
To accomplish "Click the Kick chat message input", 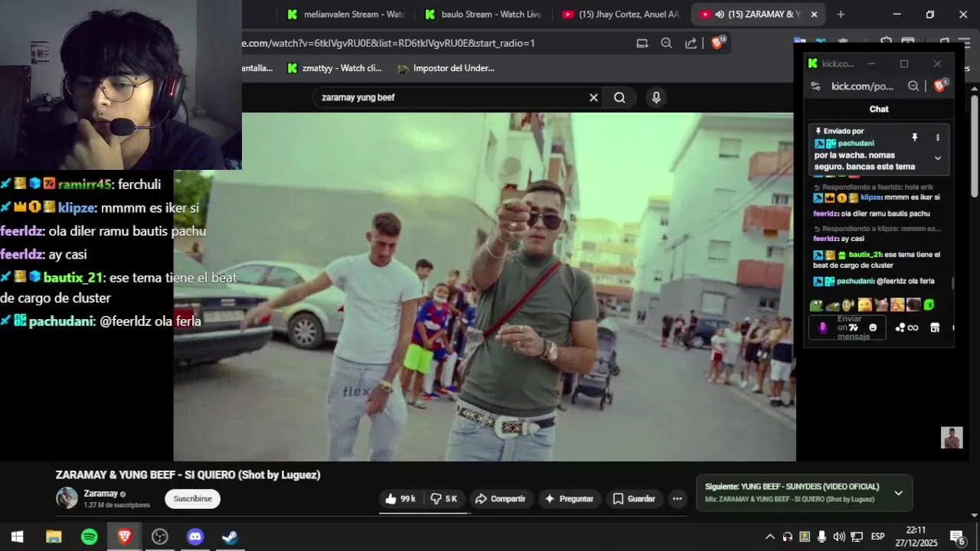I will (x=848, y=328).
